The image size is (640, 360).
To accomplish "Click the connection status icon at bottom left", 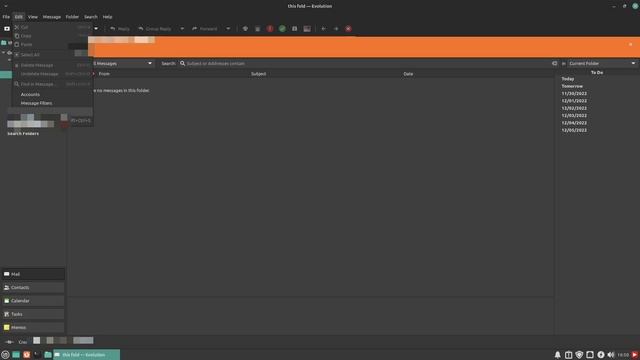I will click(9, 342).
